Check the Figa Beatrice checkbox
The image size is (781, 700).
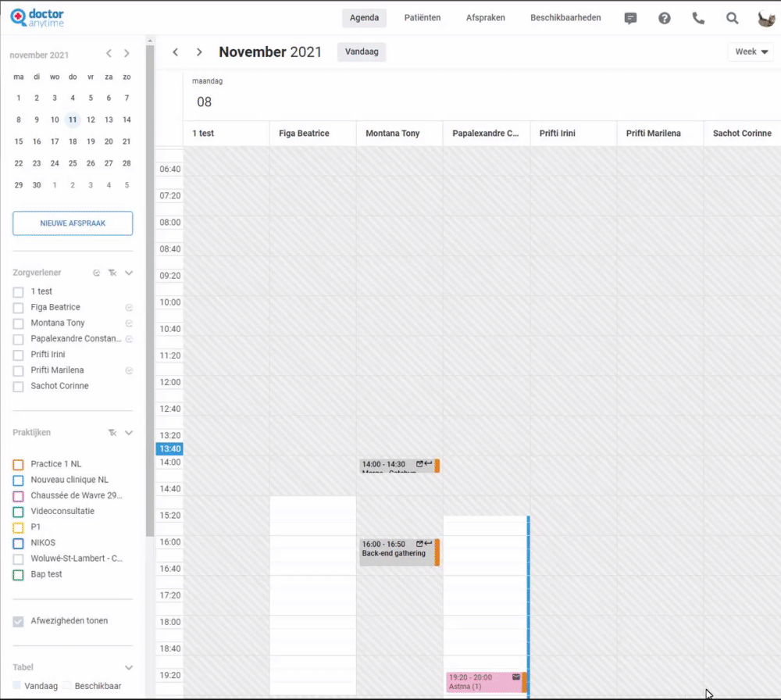19,308
